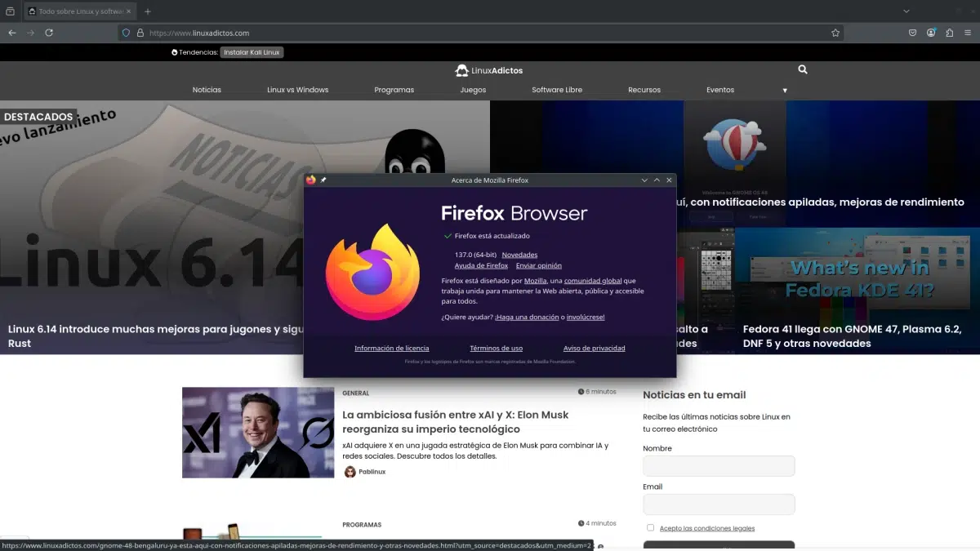
Task: Open the tracking protection shield icon
Action: click(x=126, y=33)
